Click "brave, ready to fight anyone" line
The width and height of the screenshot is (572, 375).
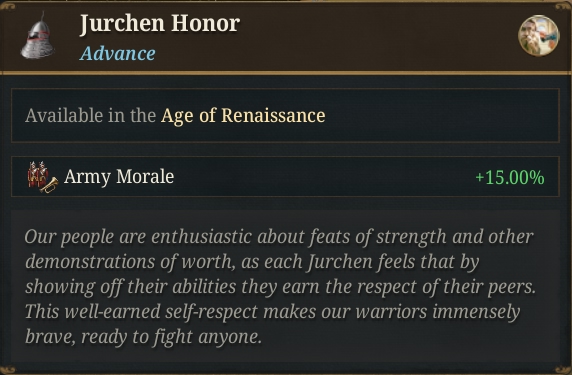[143, 337]
